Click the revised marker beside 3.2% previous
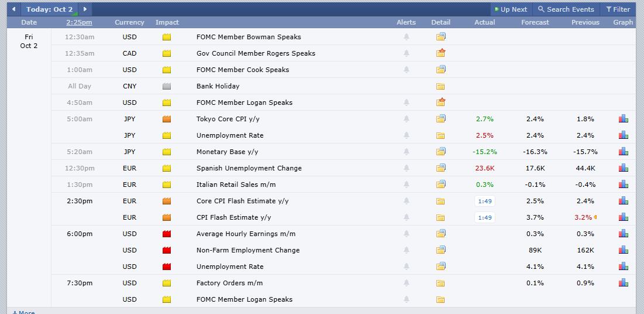Viewport: 644px width, 314px height. (x=594, y=217)
